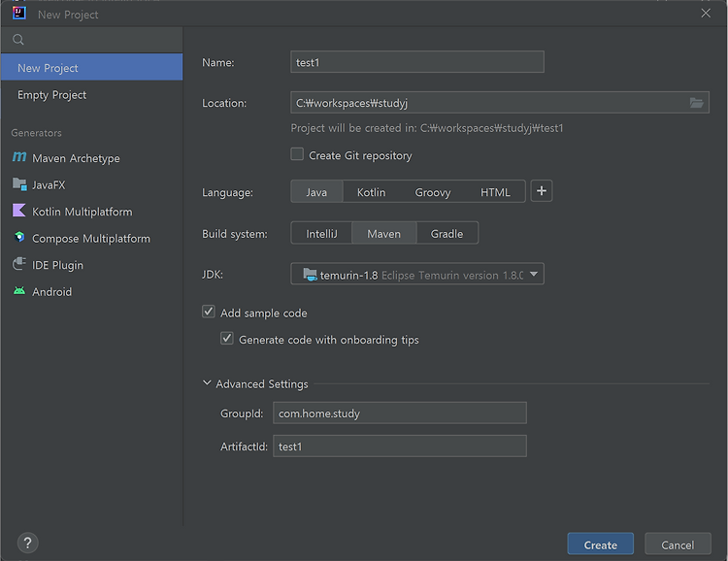Image resolution: width=728 pixels, height=561 pixels.
Task: Uncheck the Add sample code checkbox
Action: (209, 312)
